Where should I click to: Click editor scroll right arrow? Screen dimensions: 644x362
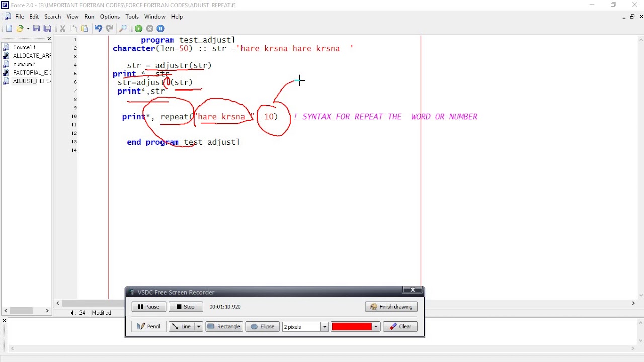(x=633, y=303)
